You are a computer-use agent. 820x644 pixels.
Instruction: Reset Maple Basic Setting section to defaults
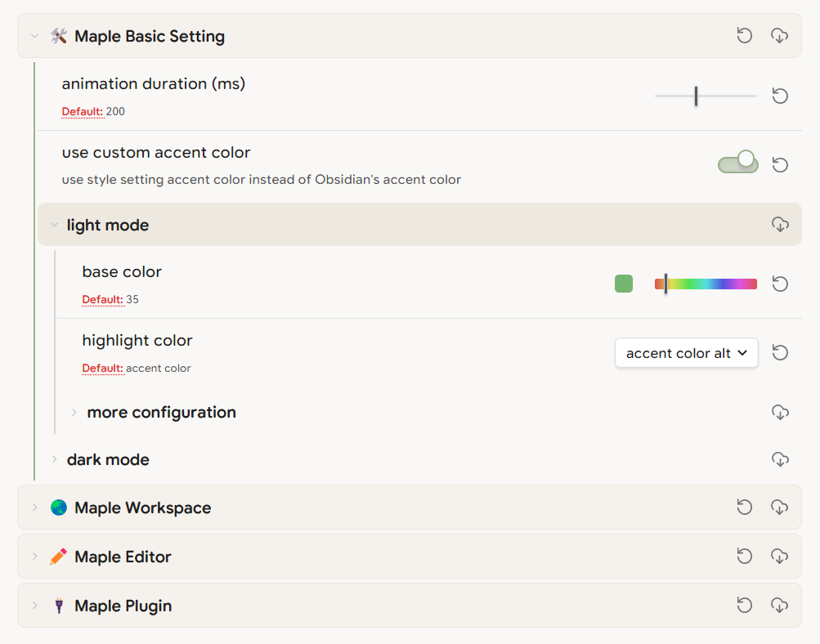pyautogui.click(x=744, y=35)
